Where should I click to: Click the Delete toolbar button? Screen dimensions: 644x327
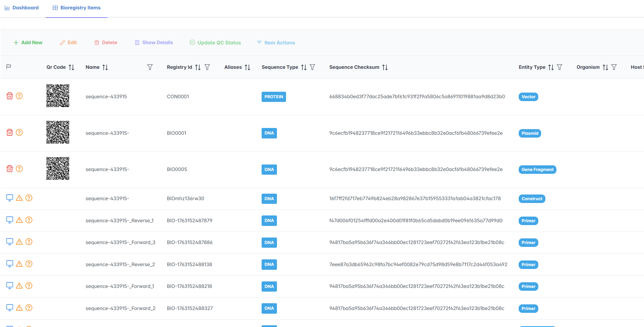pyautogui.click(x=106, y=42)
